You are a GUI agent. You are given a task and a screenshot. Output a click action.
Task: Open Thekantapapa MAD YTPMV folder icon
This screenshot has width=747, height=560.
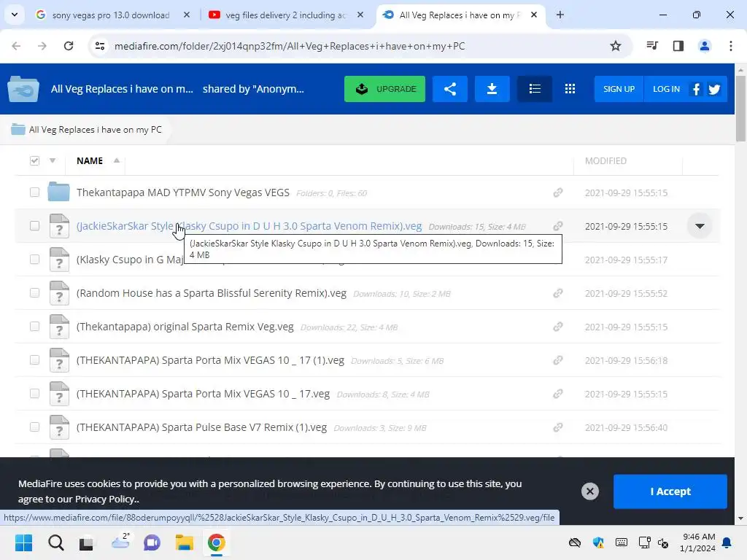[58, 192]
